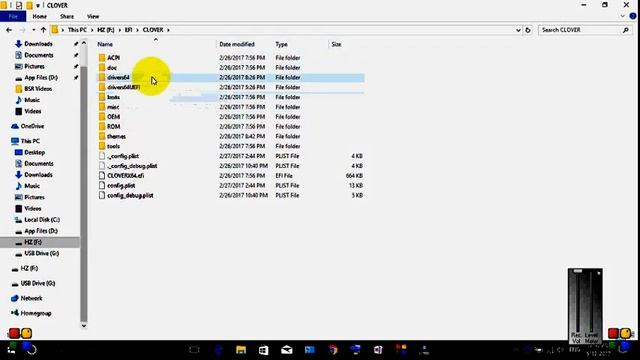This screenshot has width=640, height=360.
Task: Click EFI in the address path
Action: pyautogui.click(x=129, y=30)
